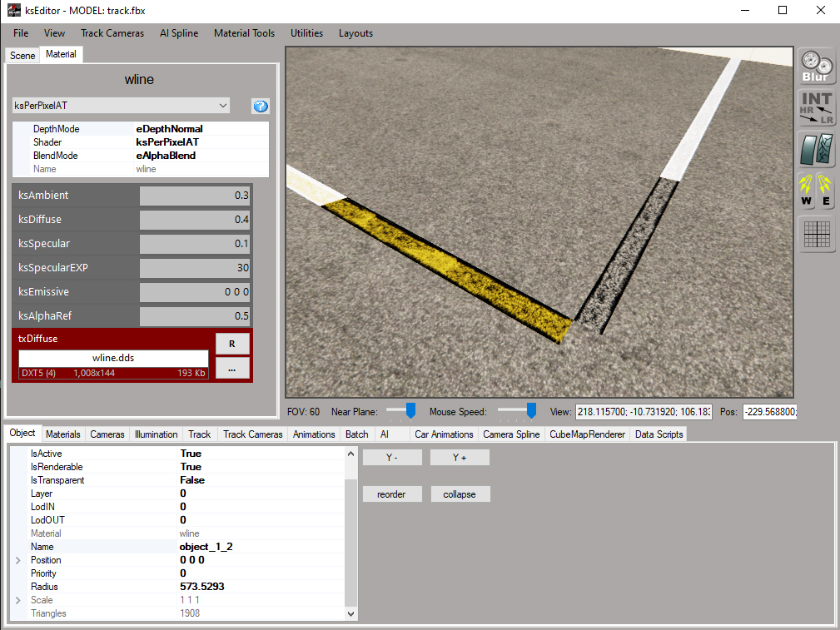Open the Material Tools menu
The height and width of the screenshot is (630, 840).
click(244, 33)
